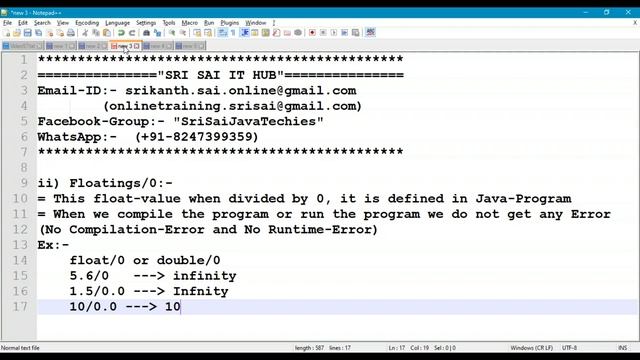
Task: Click 'Ln : 17 Col : 19' status entry
Action: (x=408, y=348)
